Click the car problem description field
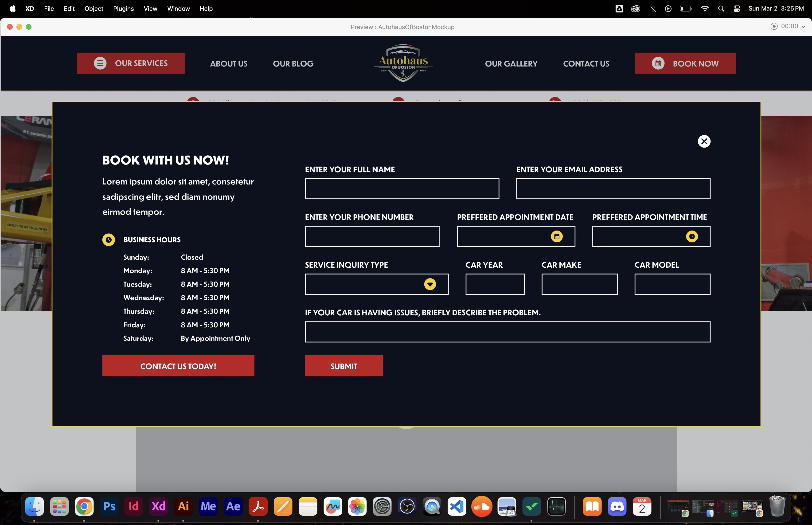This screenshot has height=525, width=812. tap(507, 332)
